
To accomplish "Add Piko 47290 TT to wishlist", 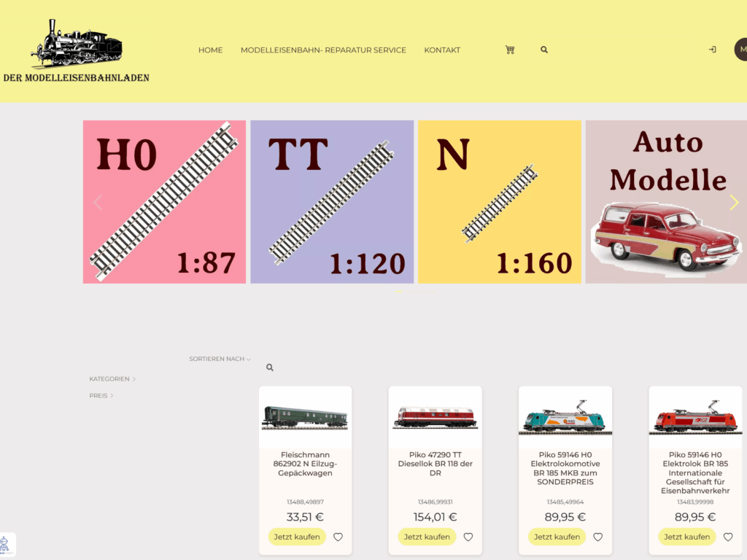I will point(468,537).
